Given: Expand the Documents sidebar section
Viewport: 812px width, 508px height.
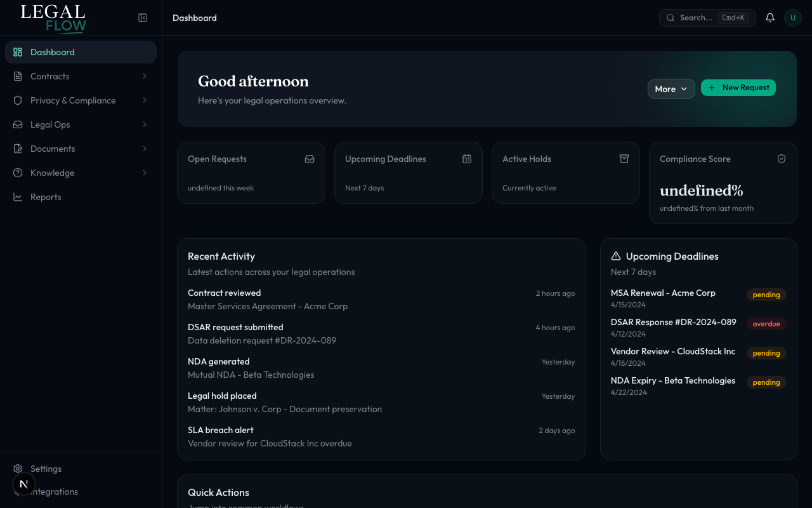Looking at the screenshot, I should 144,149.
